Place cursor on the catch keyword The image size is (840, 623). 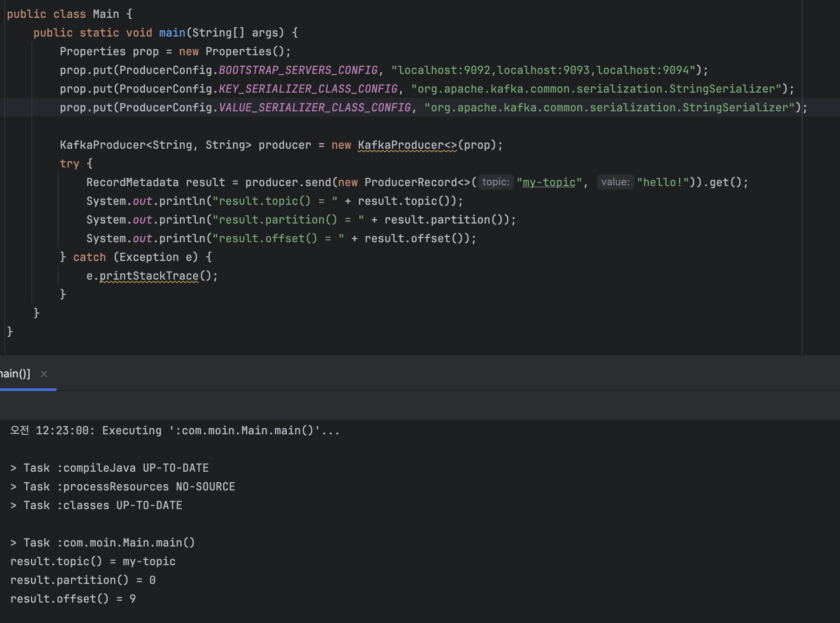(x=89, y=258)
